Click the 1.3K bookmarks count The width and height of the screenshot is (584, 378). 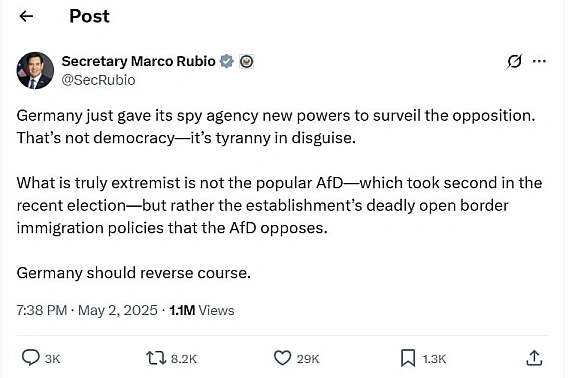[434, 359]
